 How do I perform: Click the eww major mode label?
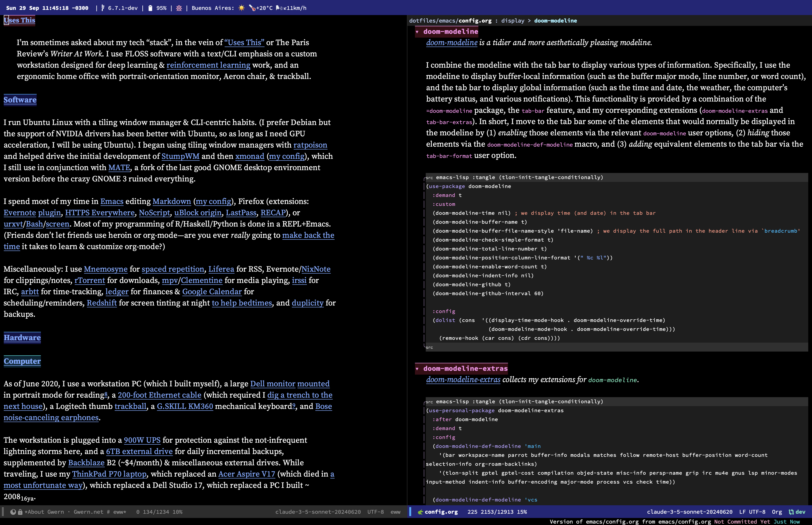point(395,512)
